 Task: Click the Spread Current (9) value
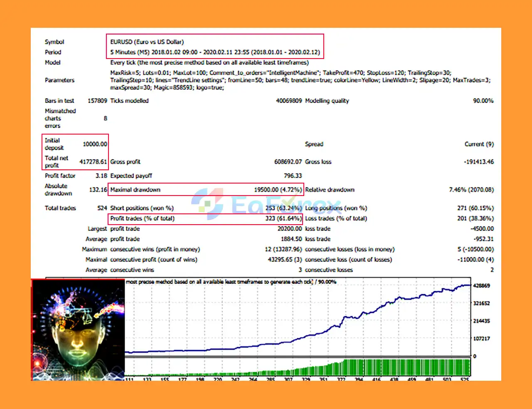click(x=480, y=144)
